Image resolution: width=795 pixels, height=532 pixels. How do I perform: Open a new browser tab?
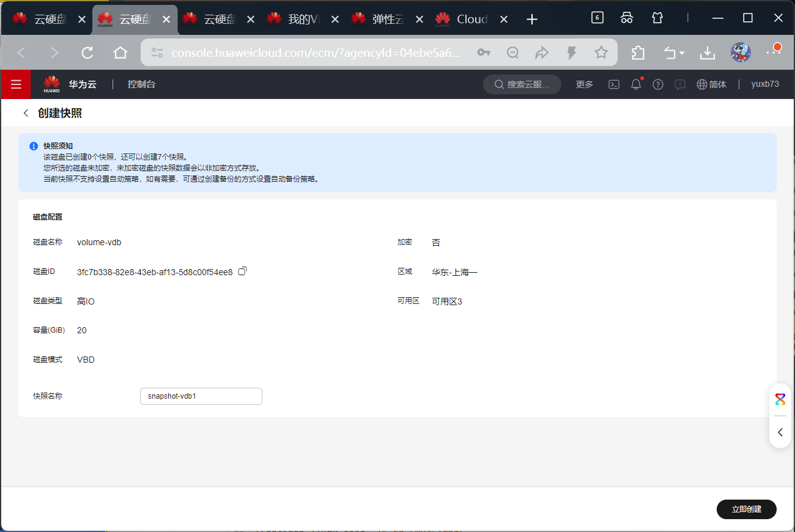532,20
